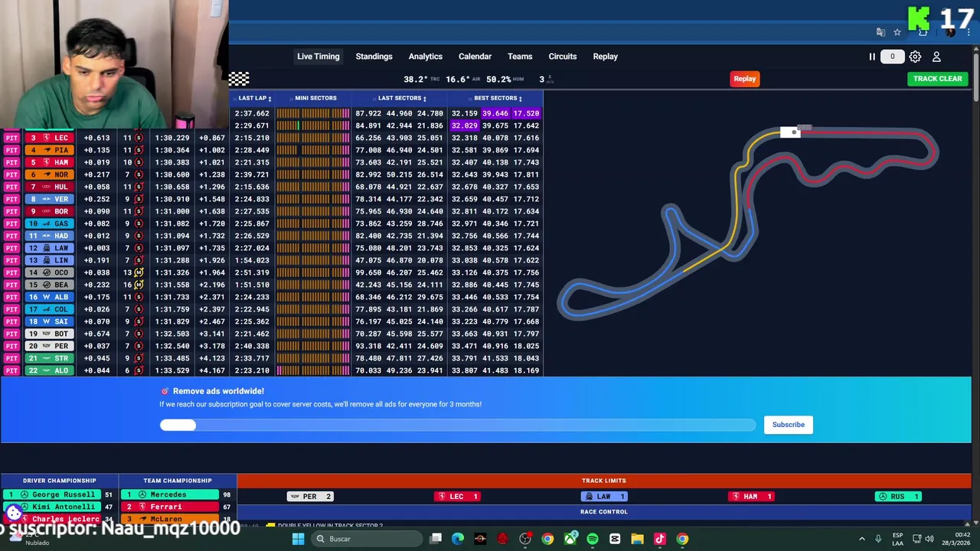Launch Microsoft Edge from taskbar
980x551 pixels.
[x=458, y=539]
